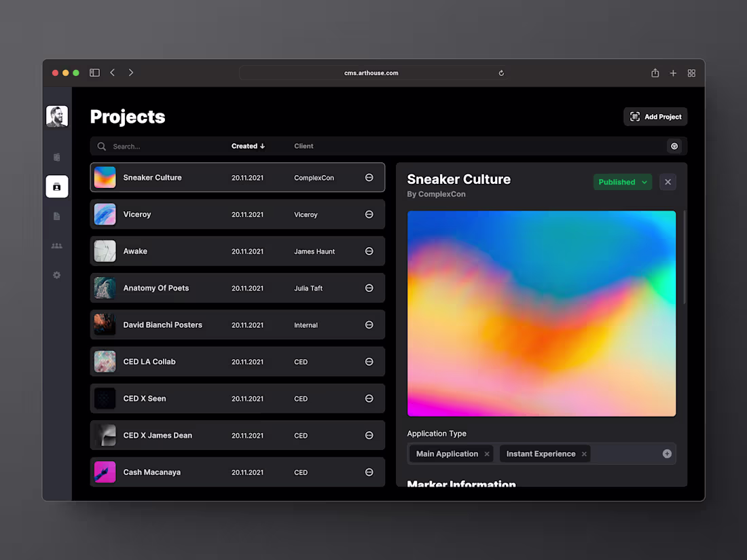
Task: Click the clipboard icon in the sidebar
Action: coord(57,157)
